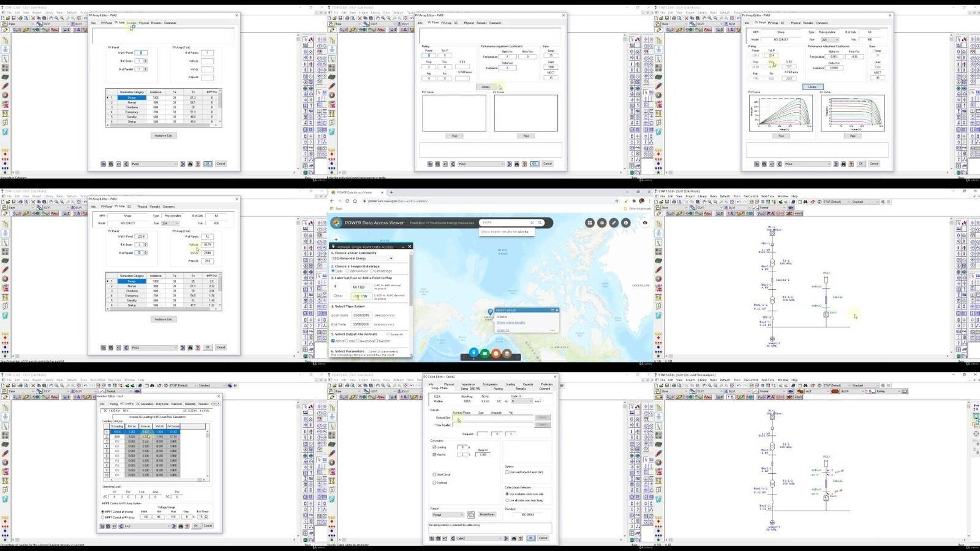
Task: Click the browser back arrow in the POWER Data Access Viewer window
Action: [x=333, y=201]
